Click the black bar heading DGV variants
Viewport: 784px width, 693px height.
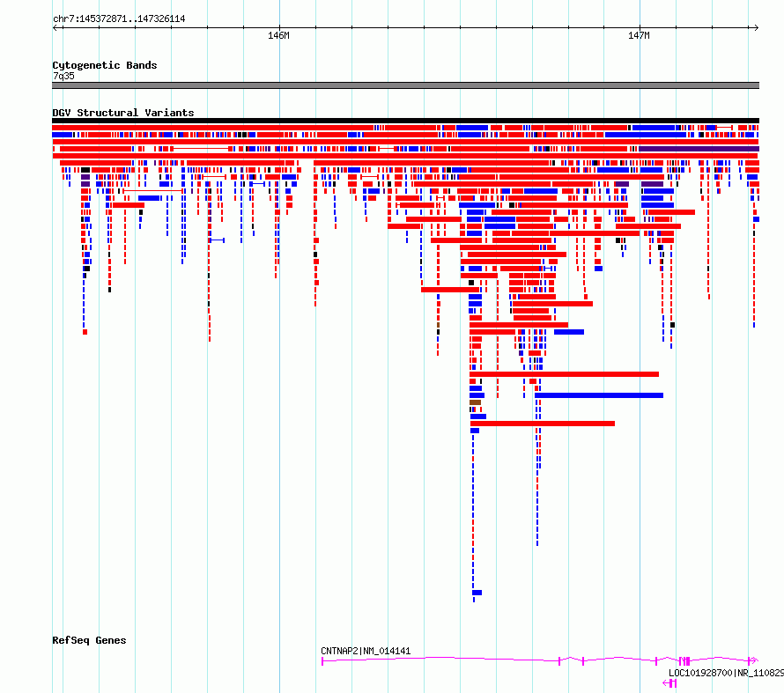pos(405,121)
